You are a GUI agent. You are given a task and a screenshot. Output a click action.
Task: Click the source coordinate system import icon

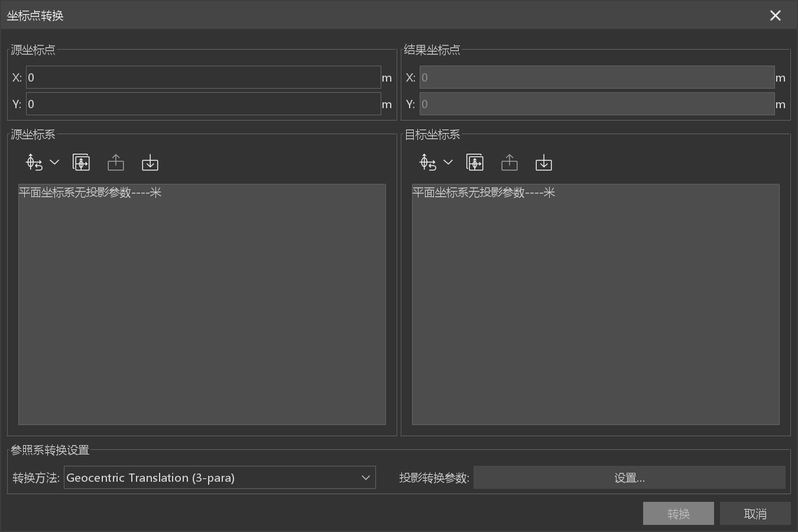point(150,163)
